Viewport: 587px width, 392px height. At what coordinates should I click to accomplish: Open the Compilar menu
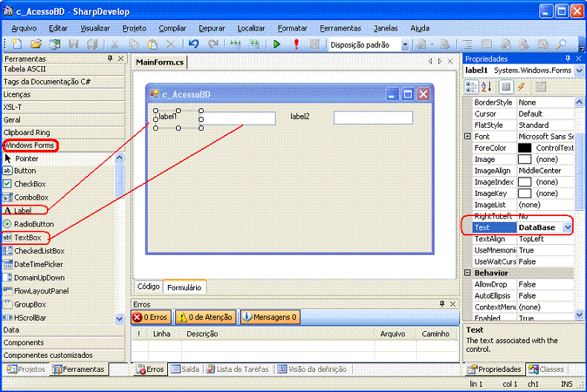pos(172,28)
